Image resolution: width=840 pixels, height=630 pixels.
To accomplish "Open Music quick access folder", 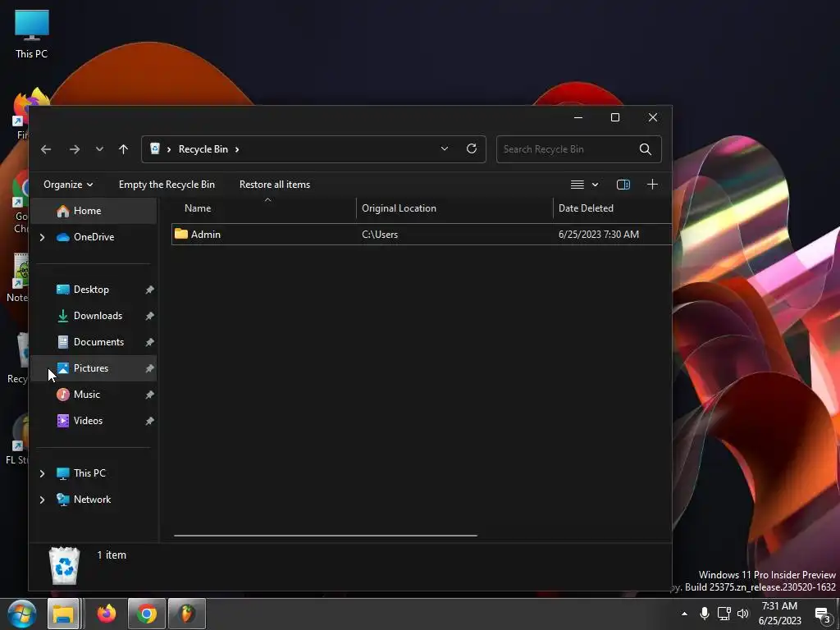I will [x=87, y=395].
